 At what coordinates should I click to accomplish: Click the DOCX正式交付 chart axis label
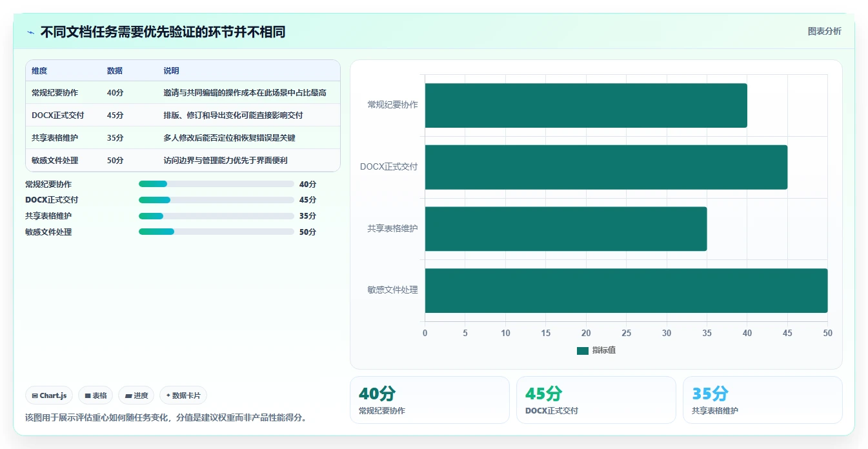click(x=389, y=166)
